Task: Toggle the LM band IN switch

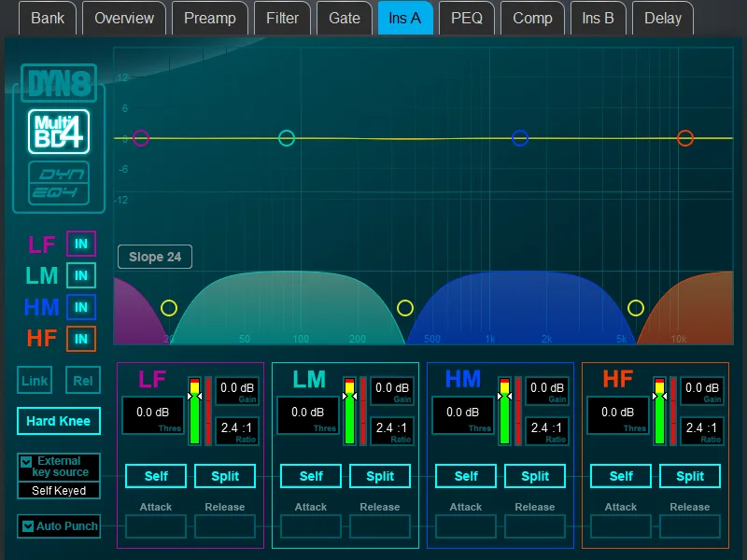Action: (81, 275)
